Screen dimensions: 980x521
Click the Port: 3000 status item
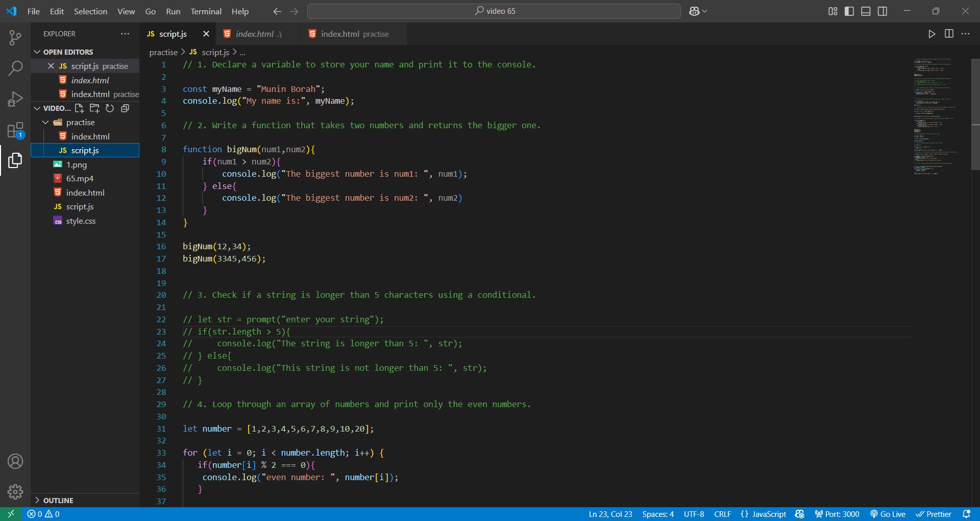pos(837,514)
